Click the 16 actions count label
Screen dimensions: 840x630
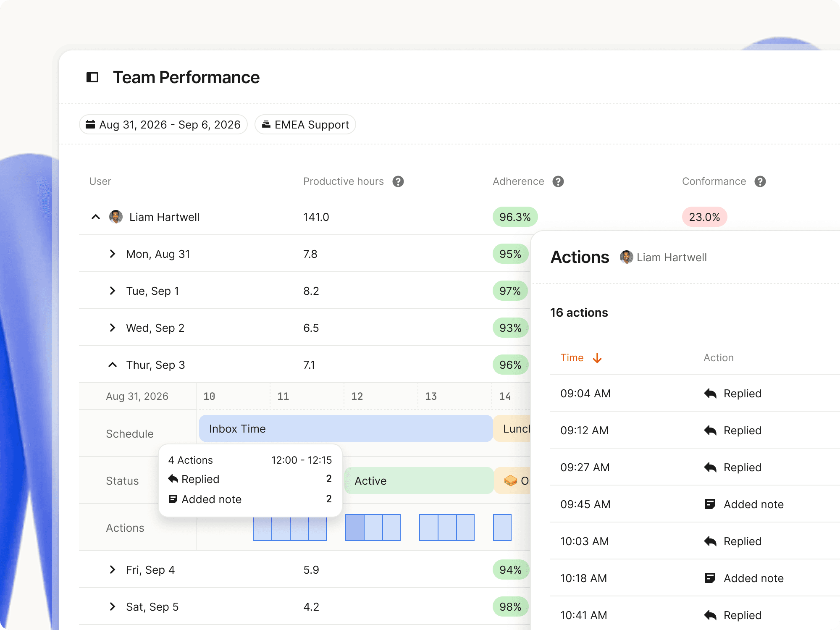click(x=579, y=312)
